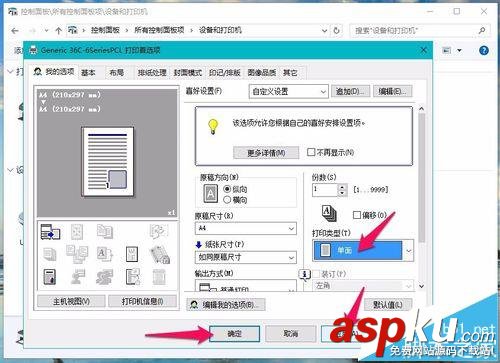Go up one level in Control Panel
The height and width of the screenshot is (363, 500).
59,31
